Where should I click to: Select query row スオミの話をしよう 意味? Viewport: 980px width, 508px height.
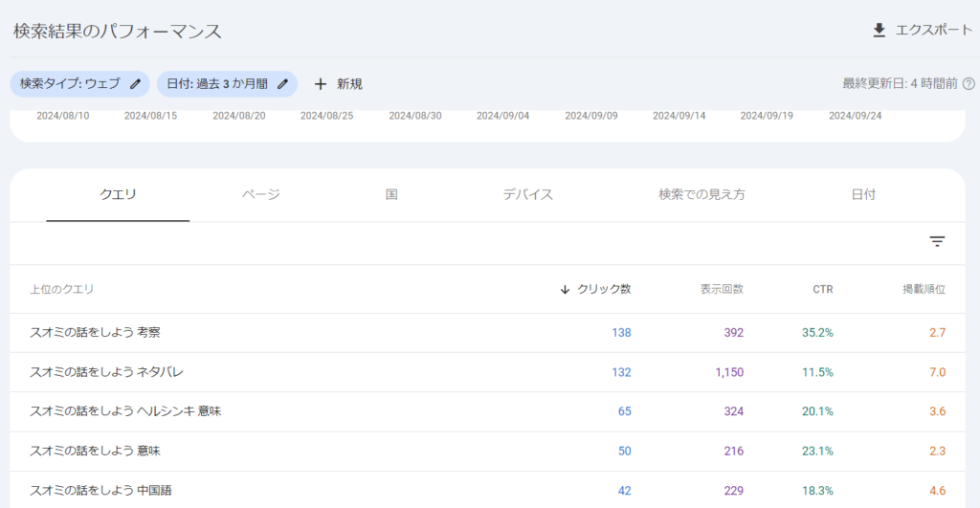487,452
